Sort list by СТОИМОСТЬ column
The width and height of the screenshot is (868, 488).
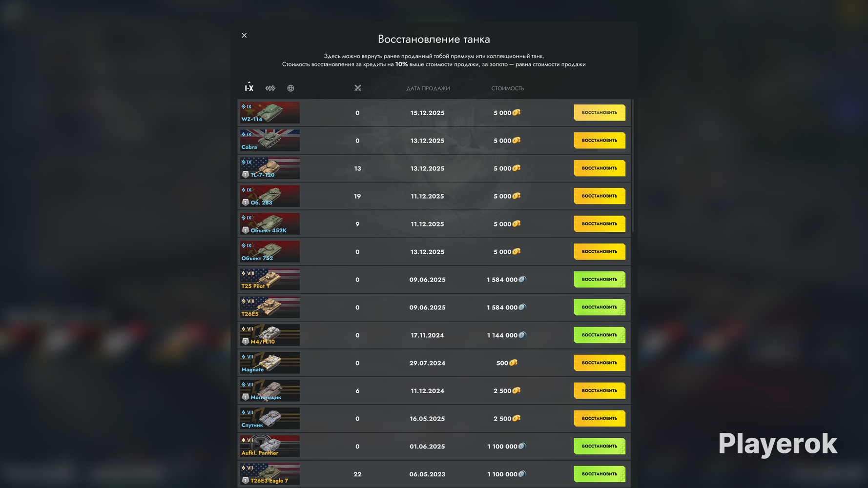[x=508, y=88]
